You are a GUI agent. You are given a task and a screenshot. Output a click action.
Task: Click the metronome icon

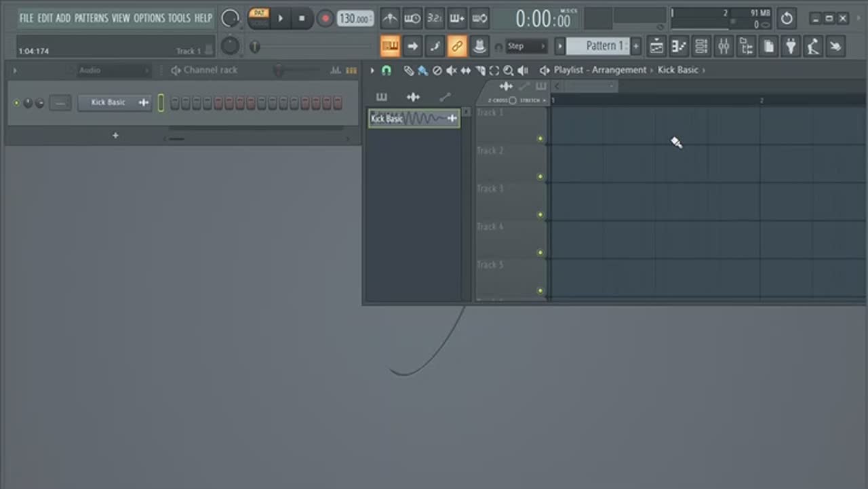(390, 18)
